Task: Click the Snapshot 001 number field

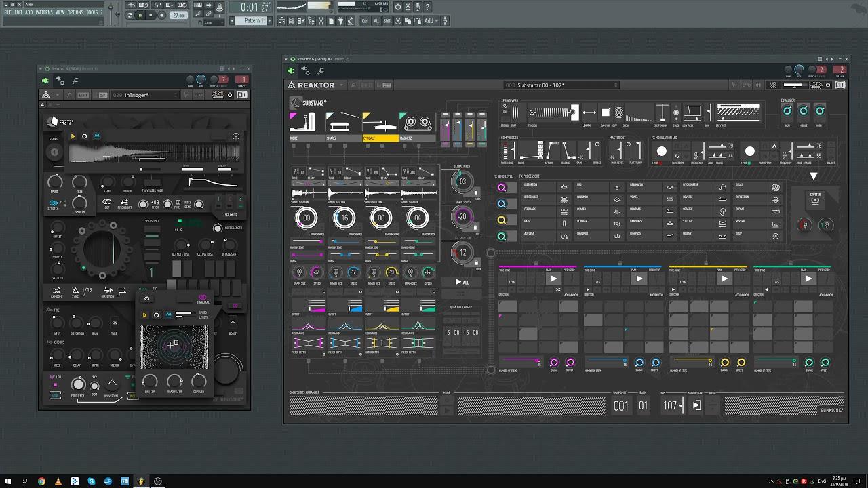Action: [620, 406]
